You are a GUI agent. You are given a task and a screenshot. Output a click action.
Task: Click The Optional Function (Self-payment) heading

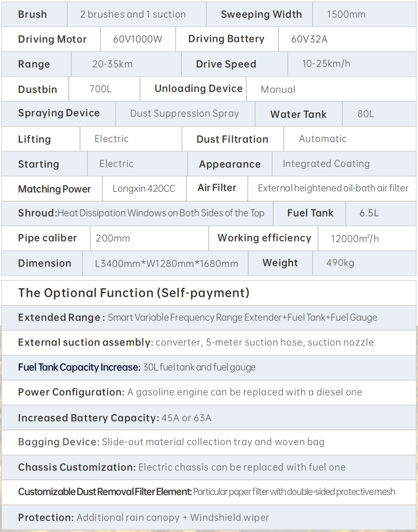tap(134, 293)
